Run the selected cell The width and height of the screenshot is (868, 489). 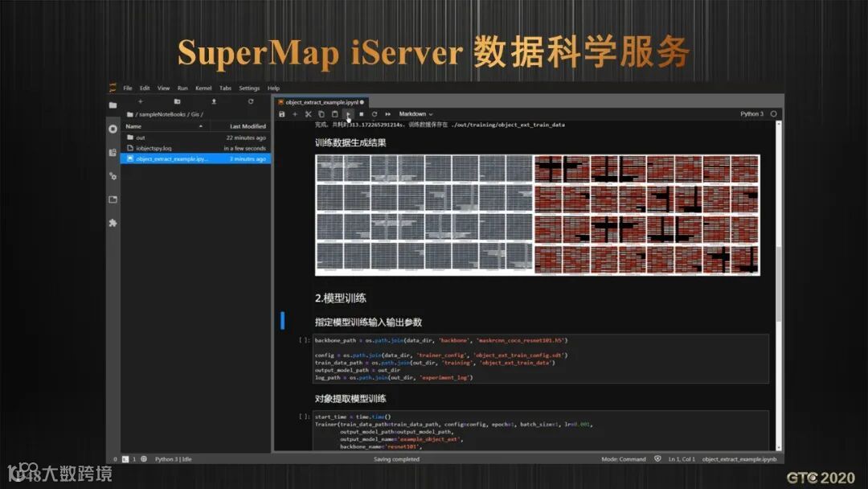[x=348, y=114]
